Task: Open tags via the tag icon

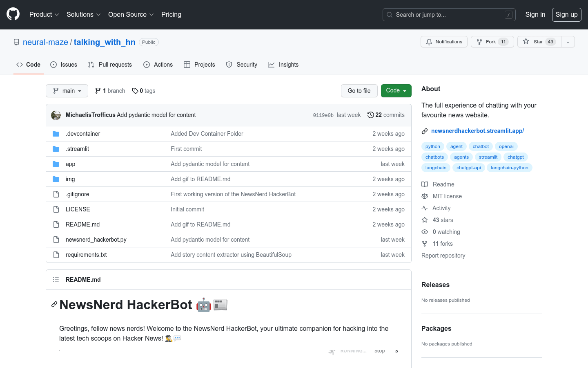Action: [x=135, y=91]
